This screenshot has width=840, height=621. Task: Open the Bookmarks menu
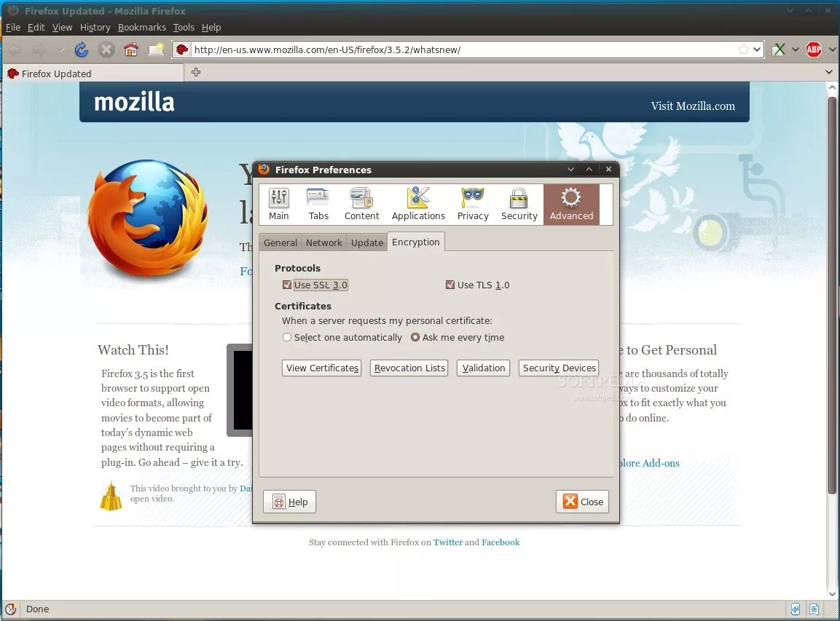pos(142,28)
